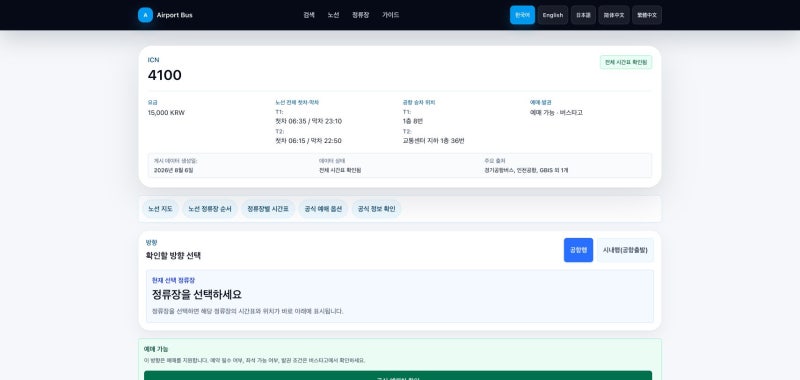The height and width of the screenshot is (380, 800).
Task: Click the 확인할 방향 선택 heading
Action: click(x=173, y=256)
